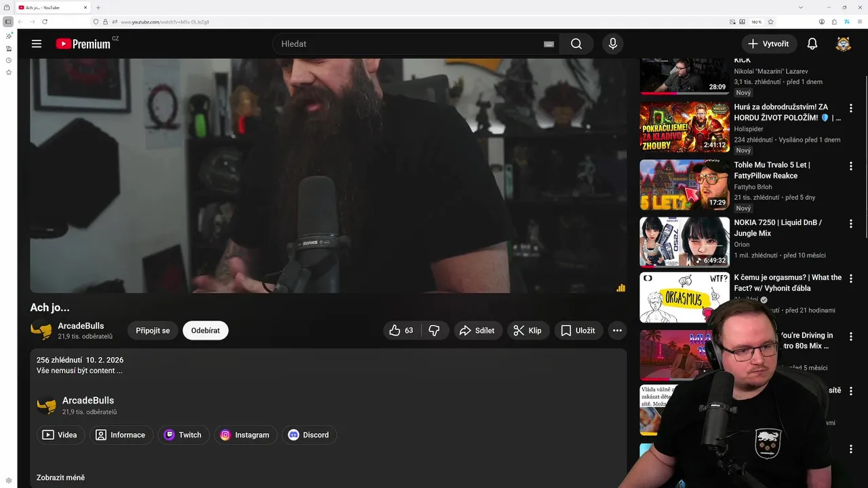Open the YouTube hamburger guide menu
Screen dimensions: 868x488
(37, 44)
